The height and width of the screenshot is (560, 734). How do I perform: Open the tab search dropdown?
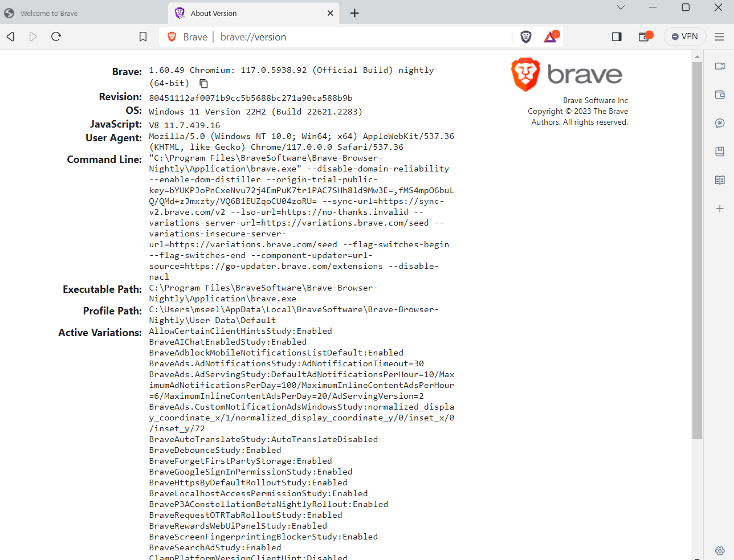(x=621, y=7)
